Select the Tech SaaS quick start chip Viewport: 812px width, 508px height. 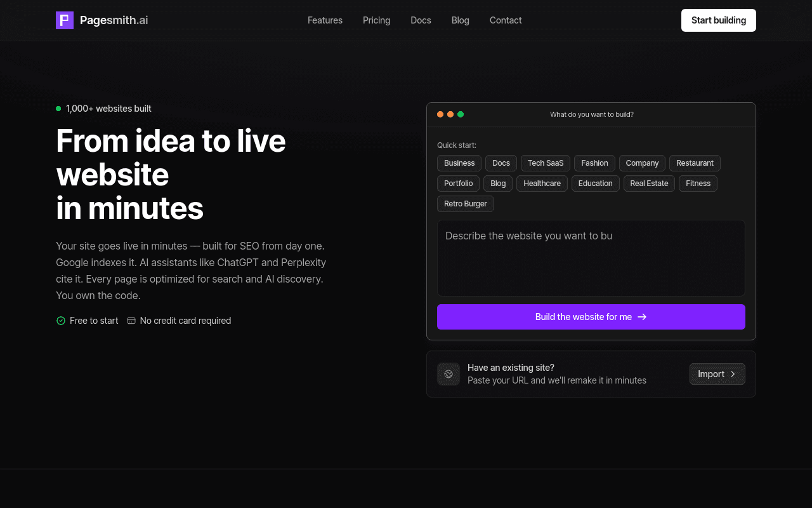click(x=546, y=163)
